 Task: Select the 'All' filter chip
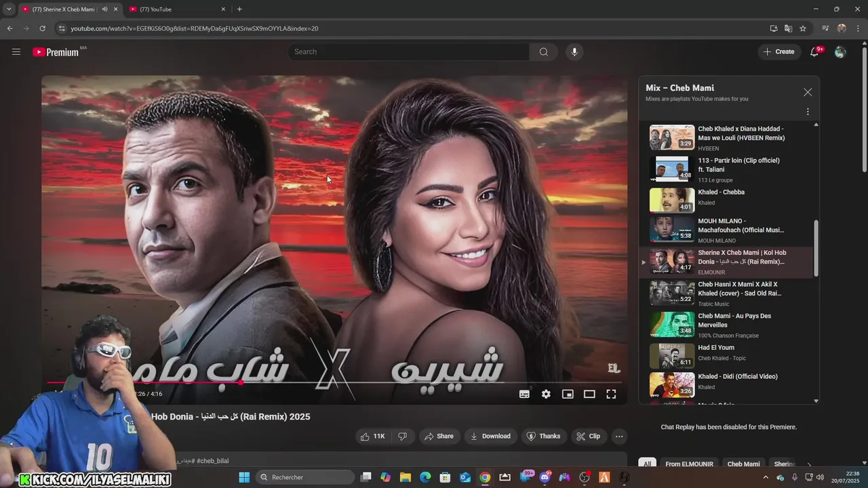(647, 464)
